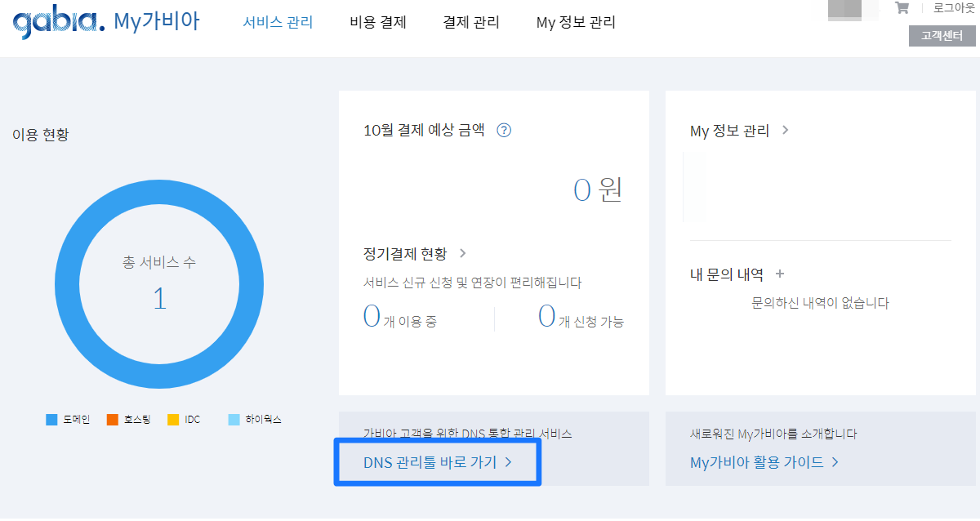Switch to the 비용 결제 tab
The width and height of the screenshot is (980, 521).
click(377, 22)
